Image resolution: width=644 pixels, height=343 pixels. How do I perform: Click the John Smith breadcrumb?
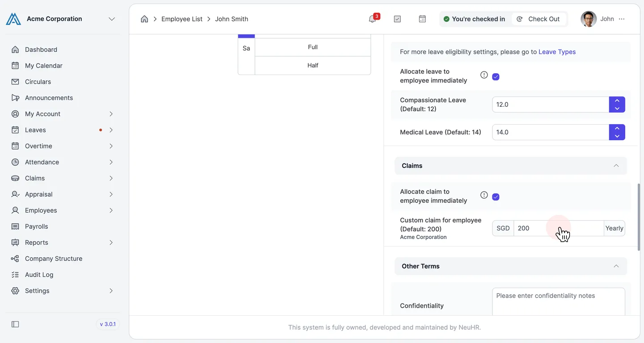point(232,19)
